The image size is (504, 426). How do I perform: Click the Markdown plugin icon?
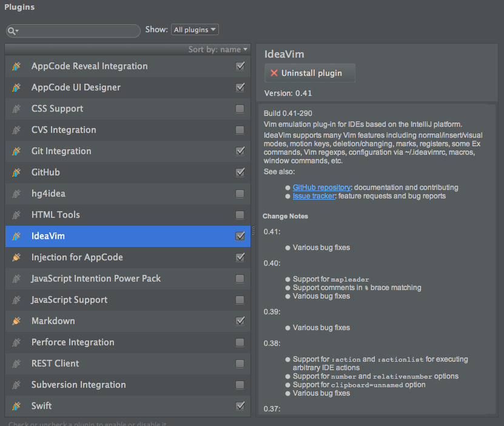pyautogui.click(x=16, y=321)
